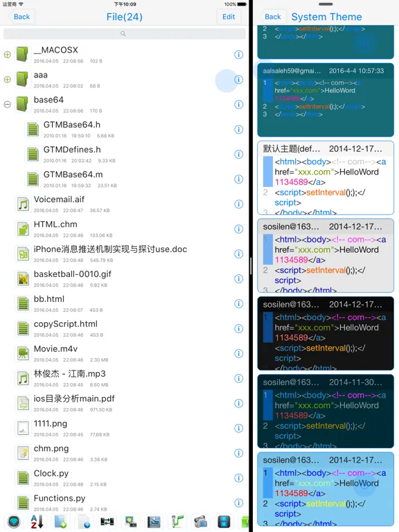
Task: Select the sosilen@163 black theme
Action: point(326,333)
